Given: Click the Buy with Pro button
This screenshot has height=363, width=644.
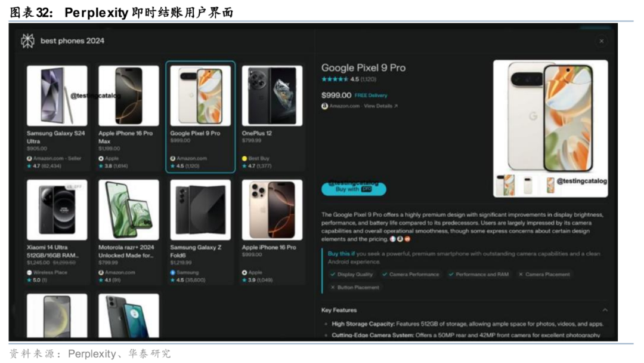Looking at the screenshot, I should coord(354,189).
